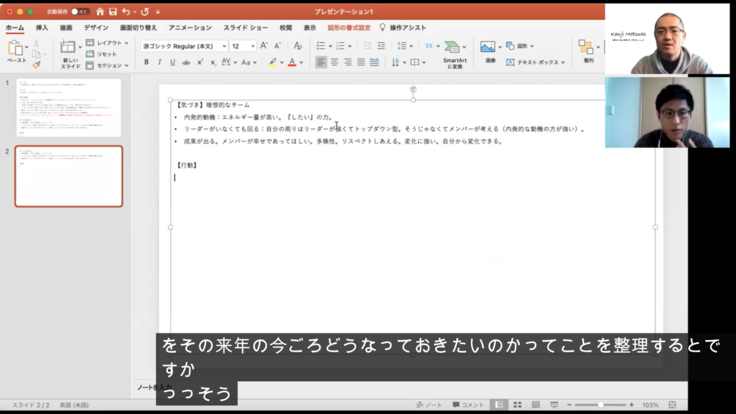The width and height of the screenshot is (736, 414).
Task: Click the zoom slider in status bar
Action: (600, 404)
